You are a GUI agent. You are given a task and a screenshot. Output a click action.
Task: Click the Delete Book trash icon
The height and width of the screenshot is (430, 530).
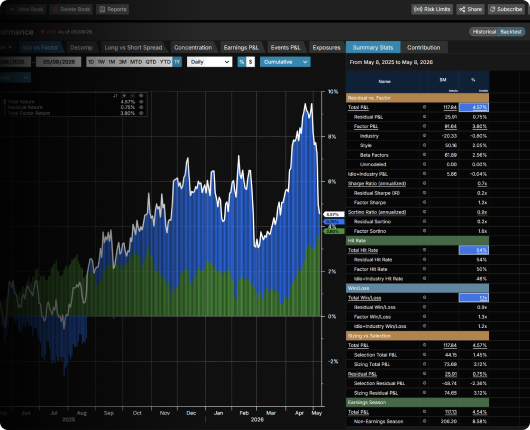click(x=55, y=9)
